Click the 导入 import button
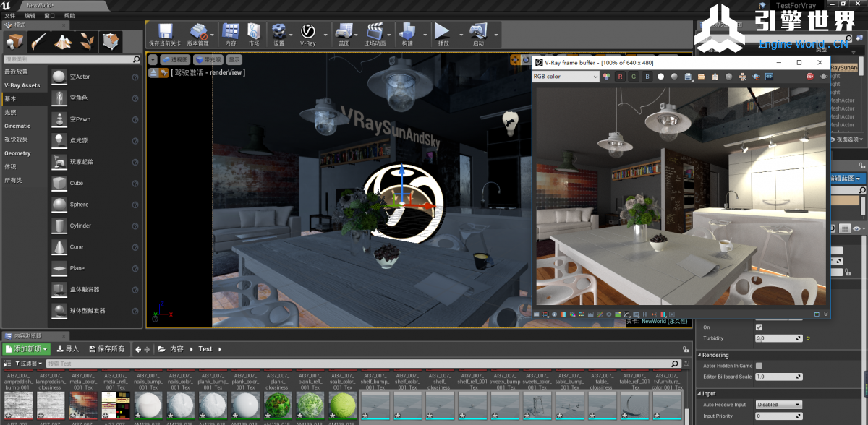Screen dimensions: 868x425 click(68, 349)
